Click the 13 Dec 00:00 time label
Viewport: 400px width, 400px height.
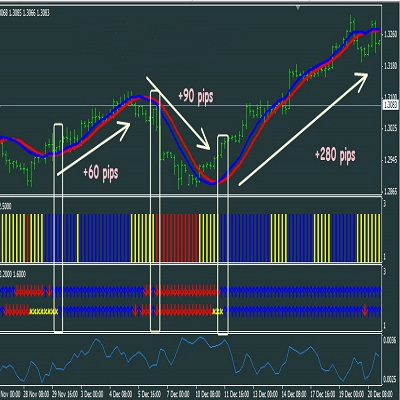point(266,394)
